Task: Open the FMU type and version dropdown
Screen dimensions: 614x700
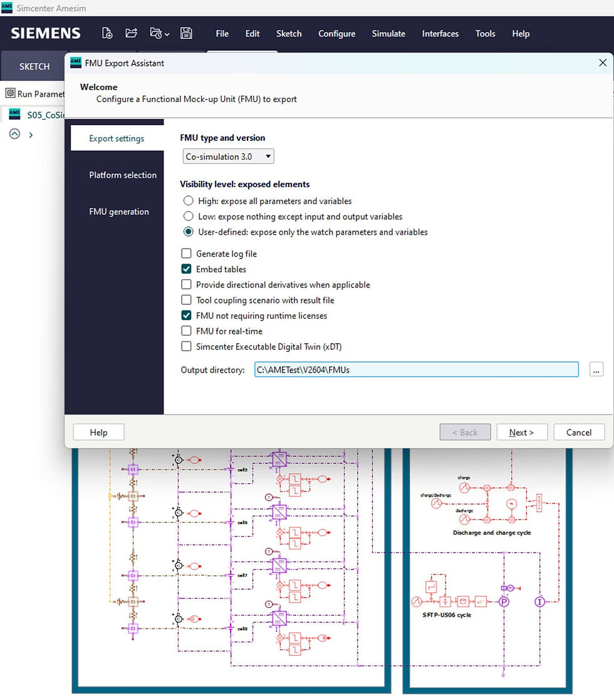Action: click(228, 157)
